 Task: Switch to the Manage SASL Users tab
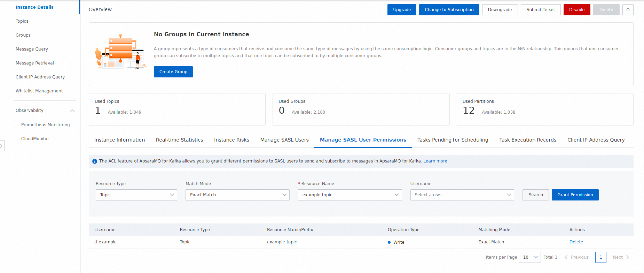pos(284,140)
